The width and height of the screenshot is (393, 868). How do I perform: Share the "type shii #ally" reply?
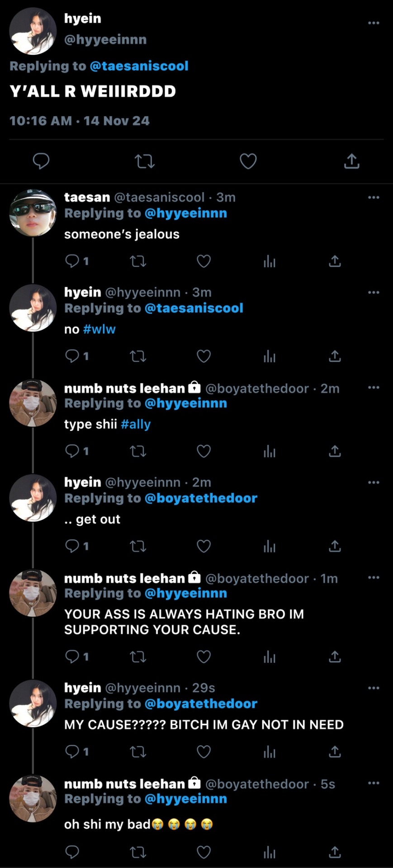[335, 451]
